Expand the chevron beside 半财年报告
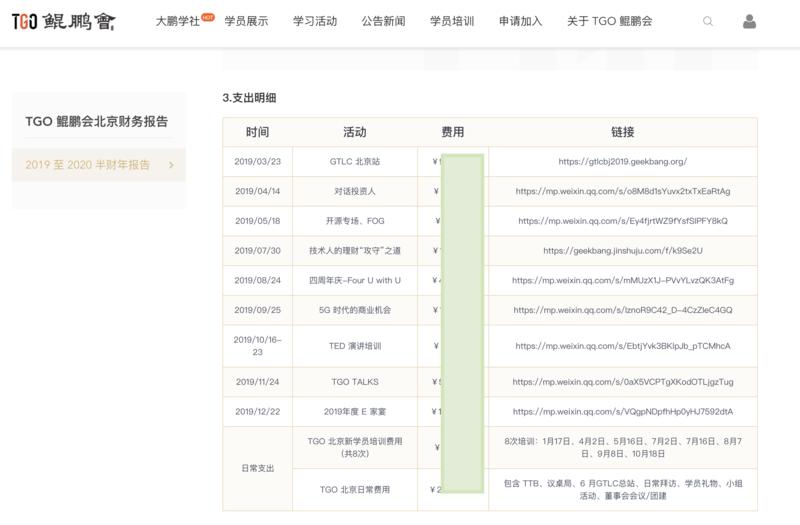The image size is (800, 525). pos(171,165)
